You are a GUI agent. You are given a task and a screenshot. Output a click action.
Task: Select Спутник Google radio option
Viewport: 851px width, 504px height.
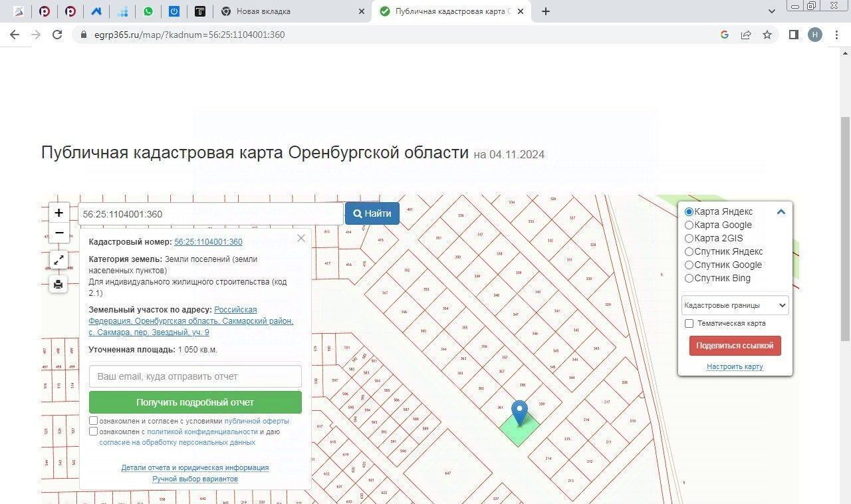coord(689,265)
